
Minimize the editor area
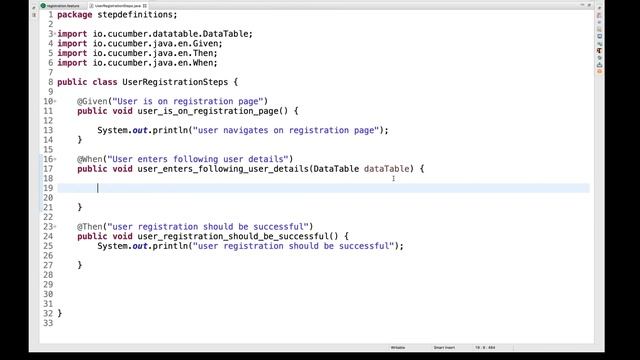(x=582, y=5)
